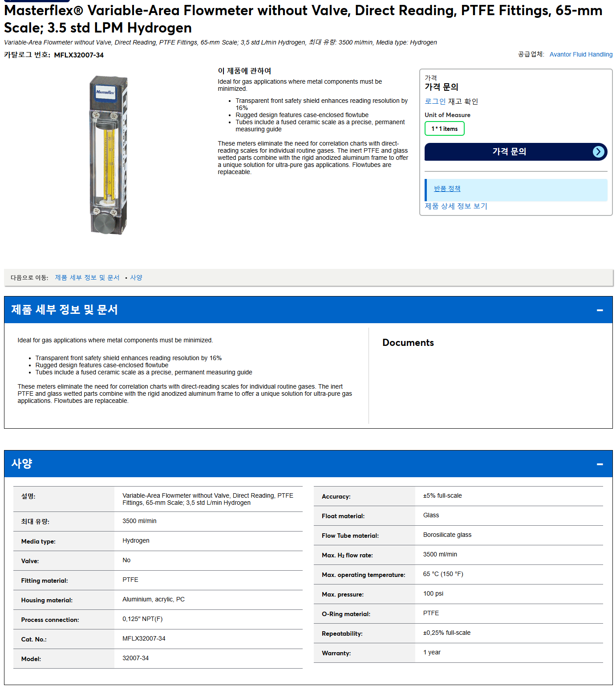Collapse the 사양 specifications section
The image size is (616, 694).
pyautogui.click(x=600, y=464)
